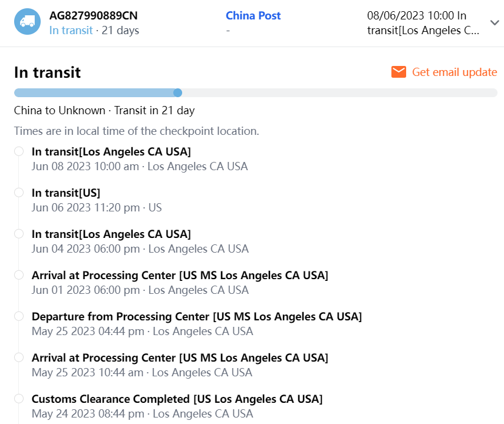Collapse the tracking details chevron

tap(494, 22)
